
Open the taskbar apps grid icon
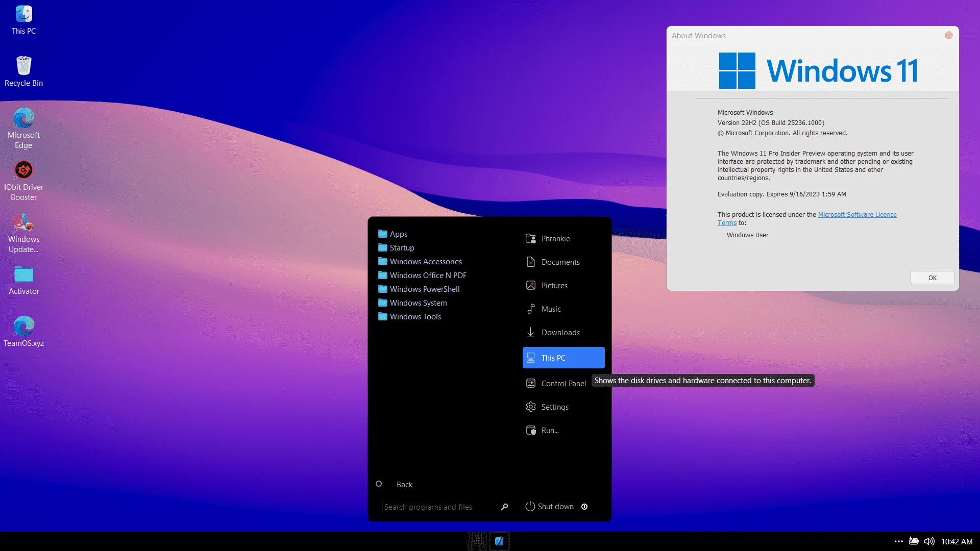click(x=479, y=541)
